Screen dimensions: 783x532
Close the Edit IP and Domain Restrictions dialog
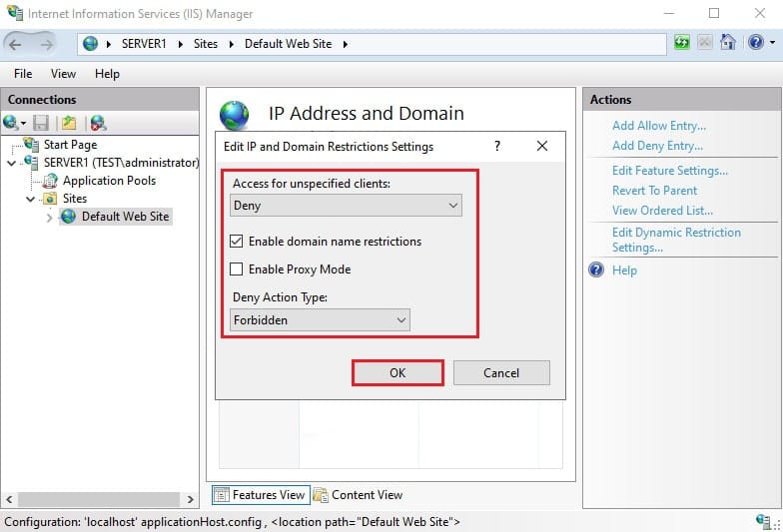click(541, 146)
